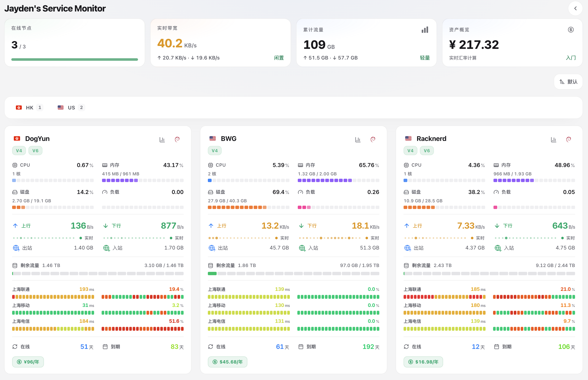588x380 pixels.
Task: Click the Debian logo on Racknerd card
Action: coord(569,139)
